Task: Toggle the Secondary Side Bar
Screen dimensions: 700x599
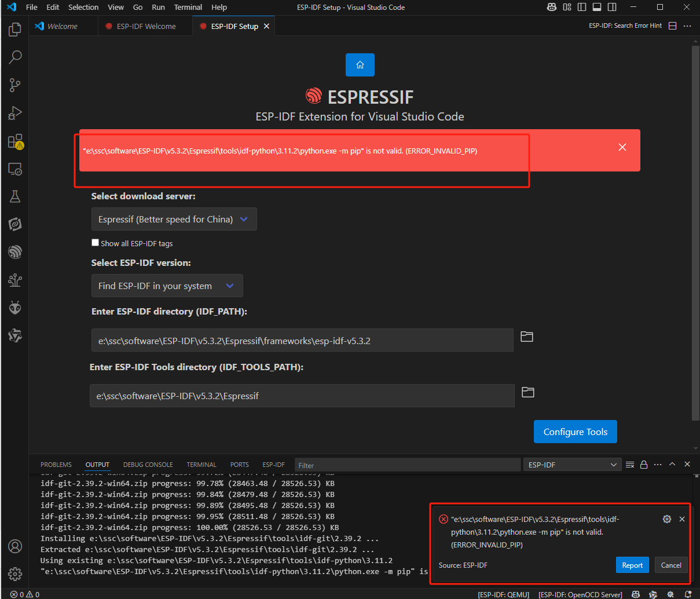Action: pyautogui.click(x=612, y=7)
